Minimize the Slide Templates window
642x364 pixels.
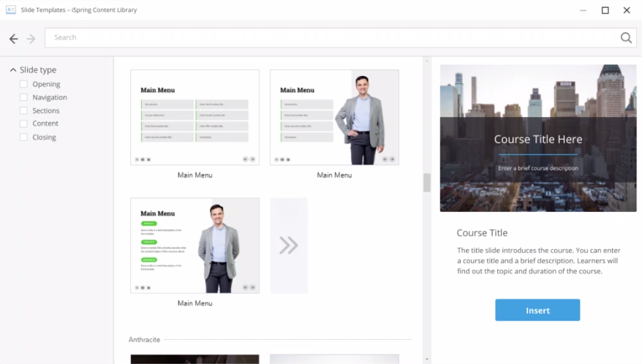583,10
